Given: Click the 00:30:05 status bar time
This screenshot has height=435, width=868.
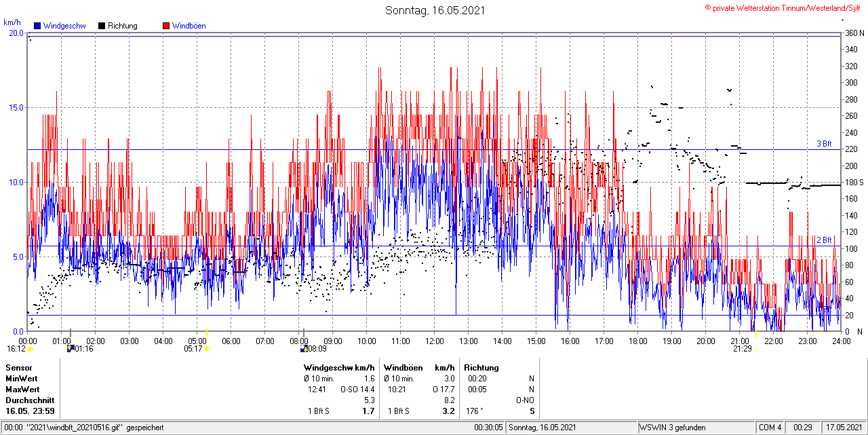Looking at the screenshot, I should pyautogui.click(x=488, y=428).
